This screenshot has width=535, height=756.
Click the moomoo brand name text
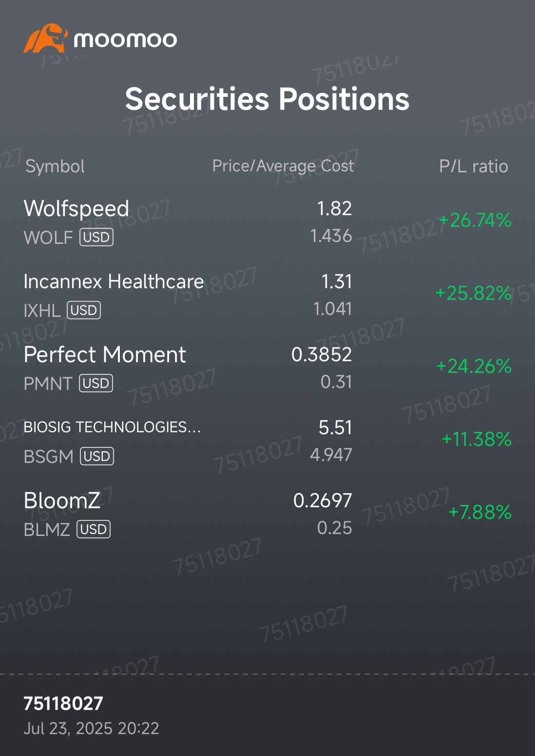coord(125,39)
